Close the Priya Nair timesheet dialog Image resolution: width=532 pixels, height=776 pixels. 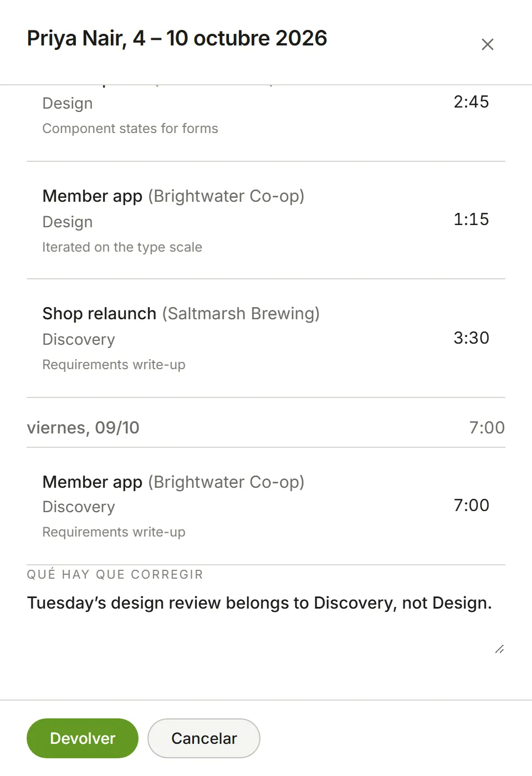[x=488, y=44]
